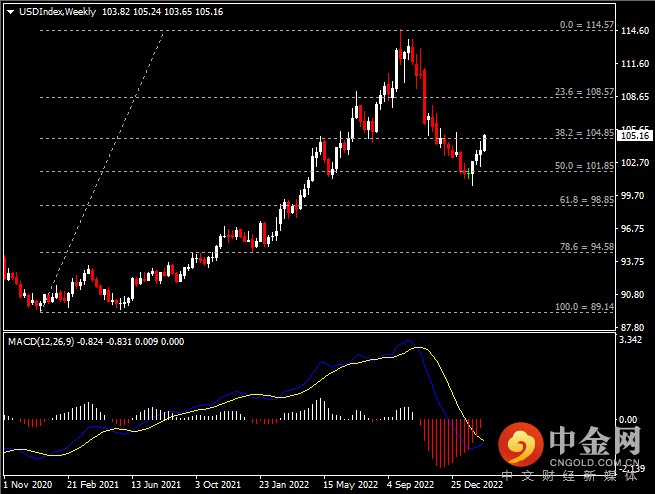Select the green candle near 50.0 level
This screenshot has width=655, height=494.
click(x=468, y=173)
